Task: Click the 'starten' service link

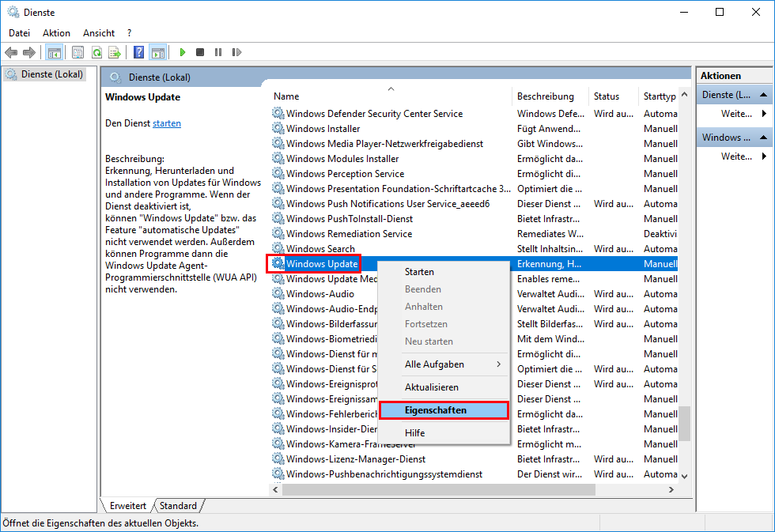Action: click(x=167, y=123)
